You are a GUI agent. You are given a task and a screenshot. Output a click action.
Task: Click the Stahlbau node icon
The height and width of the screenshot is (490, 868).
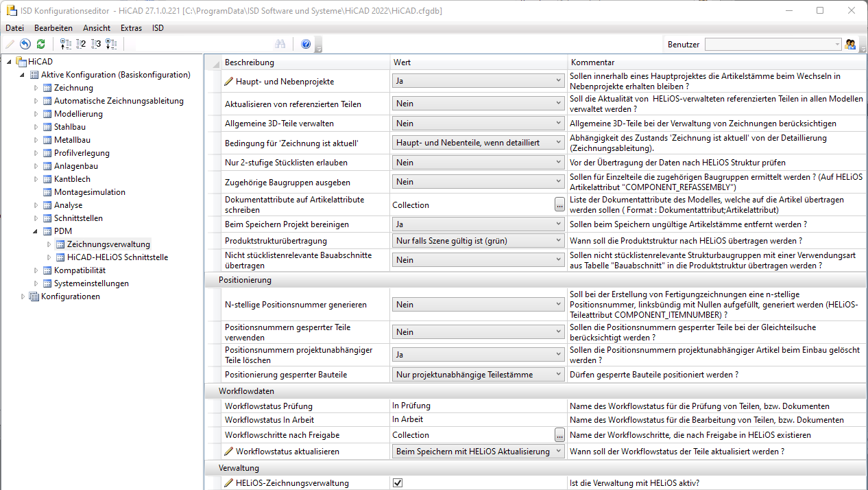point(47,127)
